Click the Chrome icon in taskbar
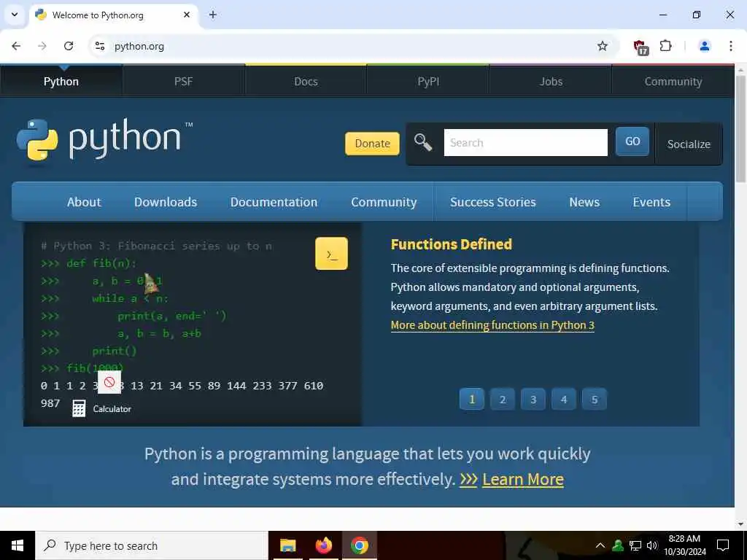 coord(359,545)
